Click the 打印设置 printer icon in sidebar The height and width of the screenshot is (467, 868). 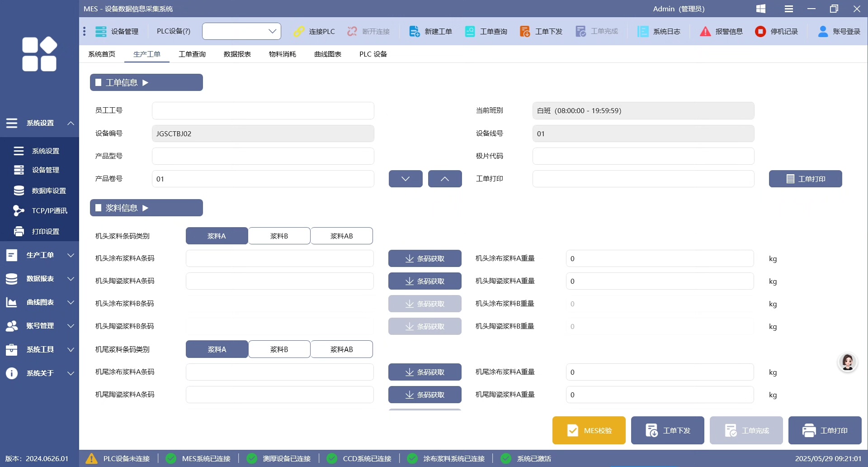19,231
